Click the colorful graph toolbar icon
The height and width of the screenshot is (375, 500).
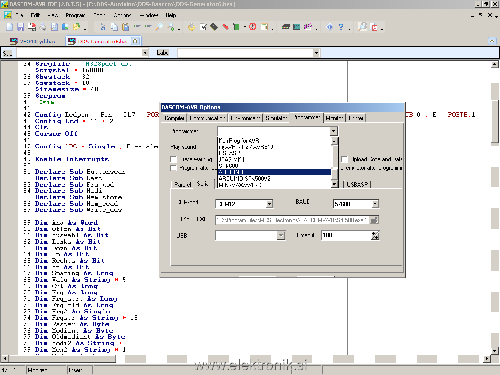(308, 27)
